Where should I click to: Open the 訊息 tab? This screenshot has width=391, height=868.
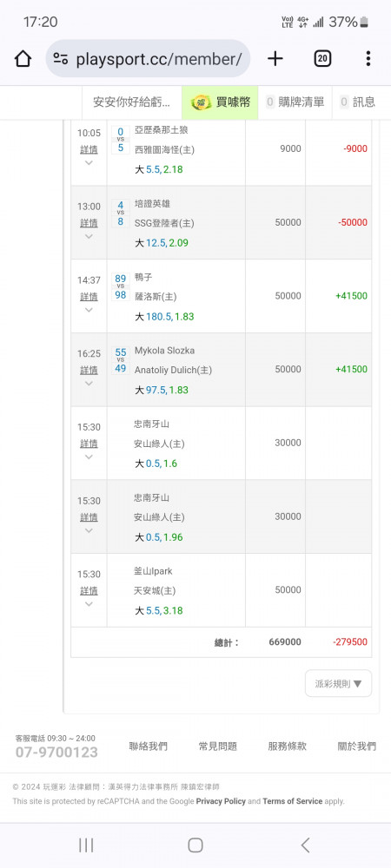[x=358, y=102]
